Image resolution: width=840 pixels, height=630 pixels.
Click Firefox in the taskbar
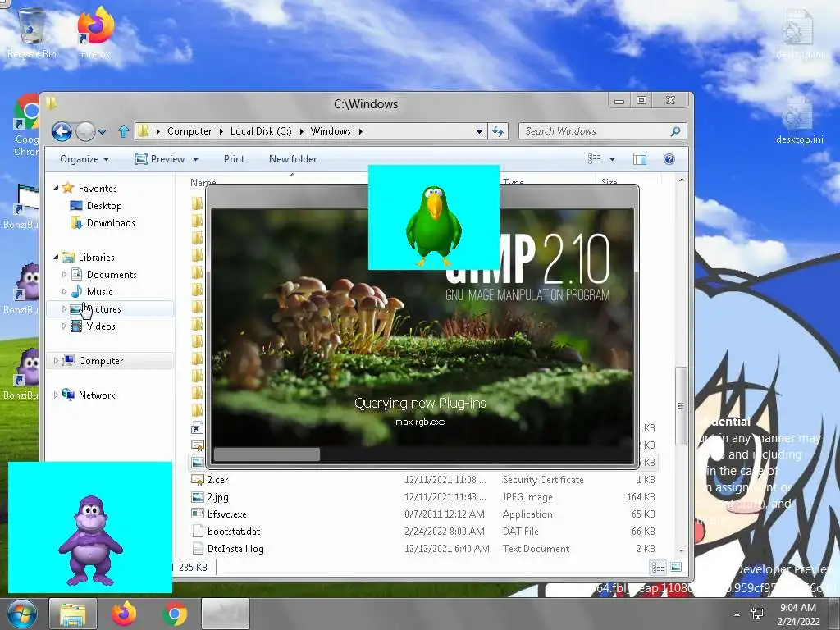coord(124,614)
